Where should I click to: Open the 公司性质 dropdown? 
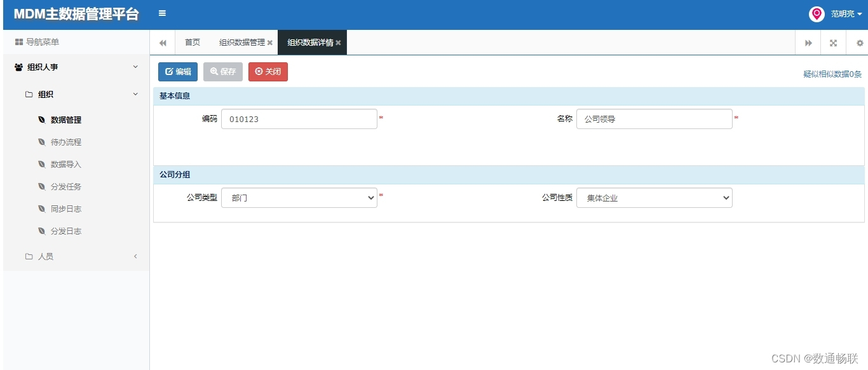tap(654, 198)
